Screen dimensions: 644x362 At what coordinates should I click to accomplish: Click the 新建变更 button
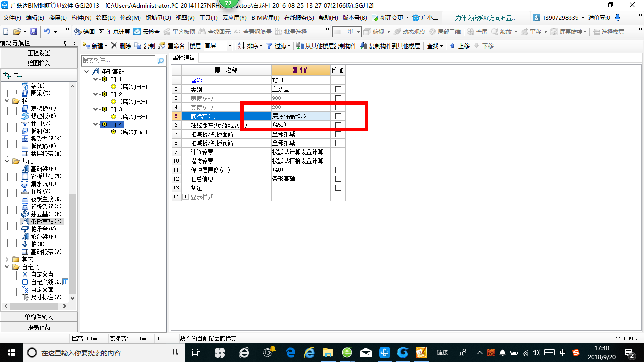click(390, 18)
